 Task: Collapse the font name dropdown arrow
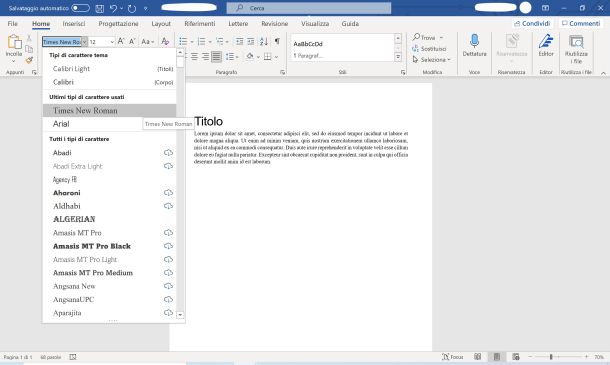point(84,42)
